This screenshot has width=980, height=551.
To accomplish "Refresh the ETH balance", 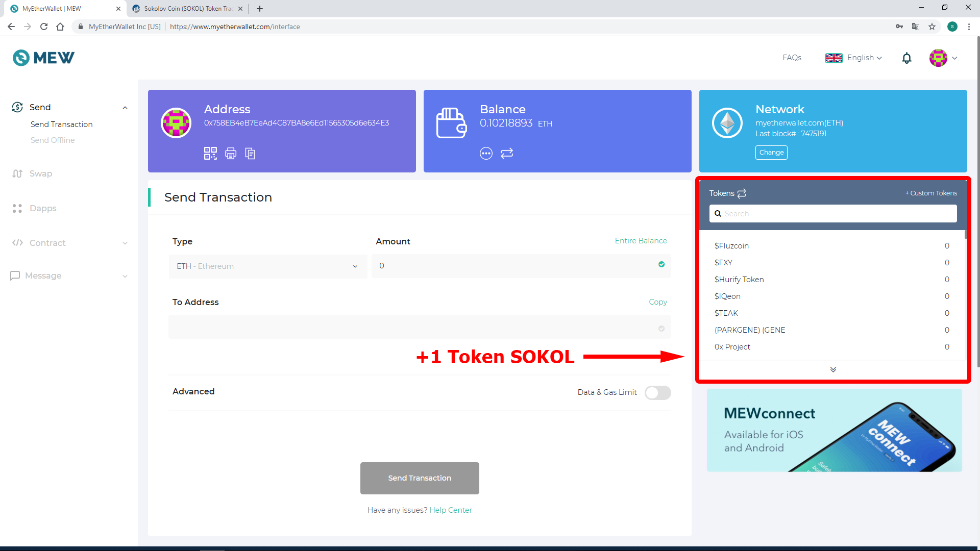I will 507,153.
